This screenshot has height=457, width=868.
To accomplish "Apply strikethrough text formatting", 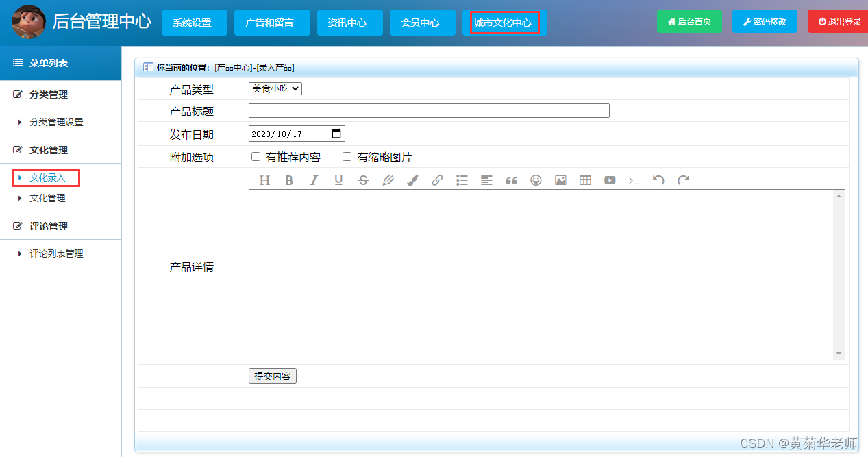I will click(363, 180).
